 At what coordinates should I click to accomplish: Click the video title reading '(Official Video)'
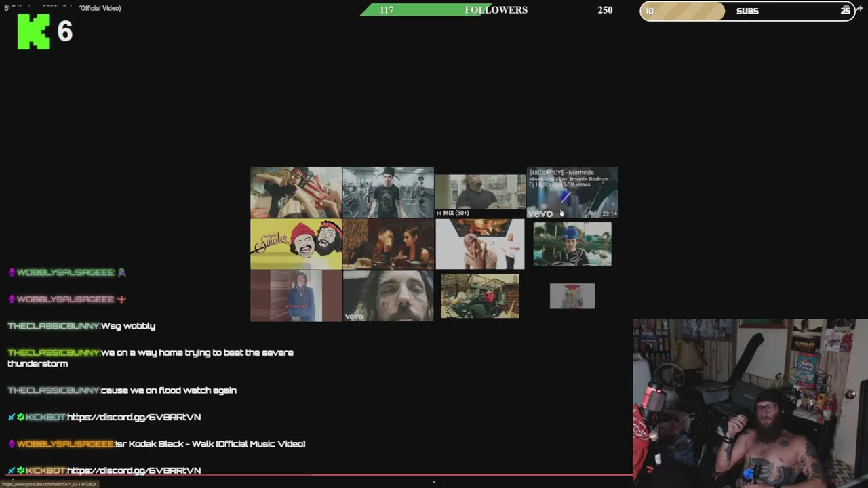[100, 8]
